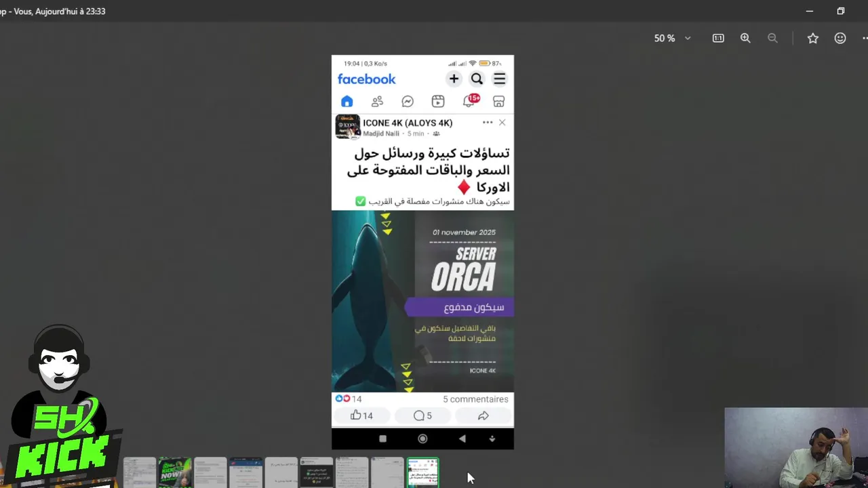
Task: Open the SERVER ORCA post image
Action: pyautogui.click(x=422, y=301)
